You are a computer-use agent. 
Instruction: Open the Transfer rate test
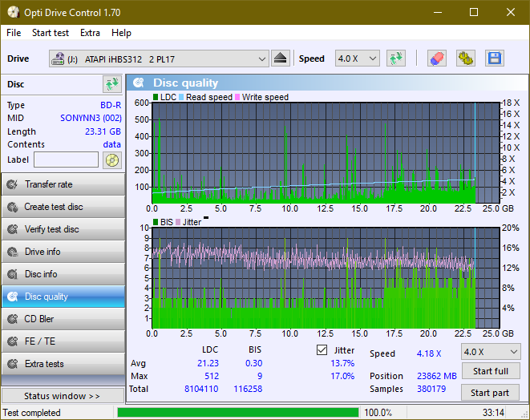coord(63,184)
